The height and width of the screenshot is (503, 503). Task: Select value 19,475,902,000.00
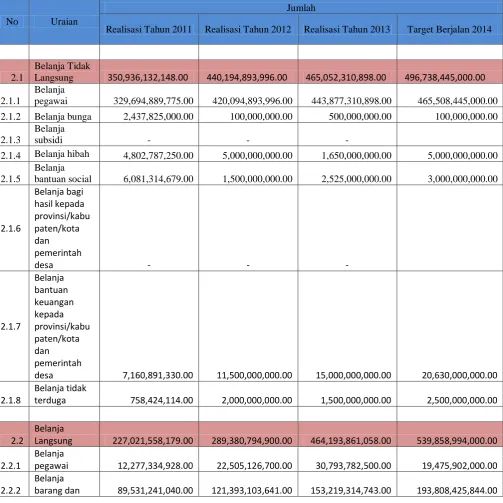click(x=460, y=466)
